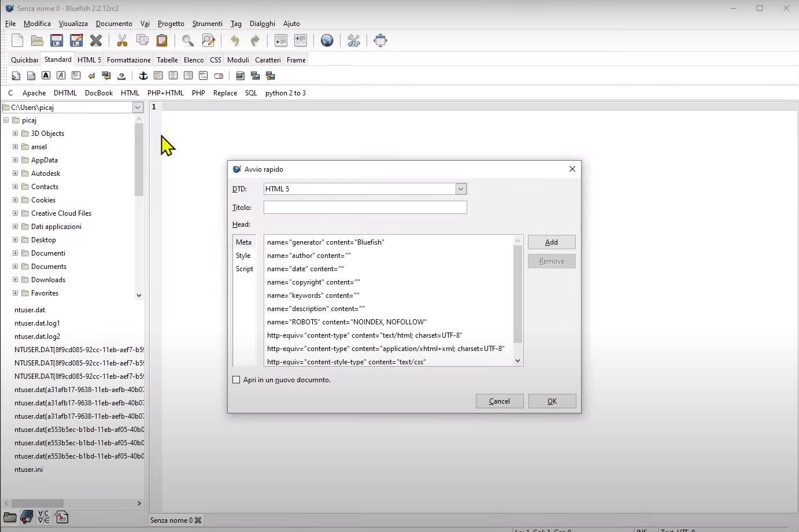Expand the Creative Cloud Files folder
This screenshot has width=799, height=532.
point(16,213)
